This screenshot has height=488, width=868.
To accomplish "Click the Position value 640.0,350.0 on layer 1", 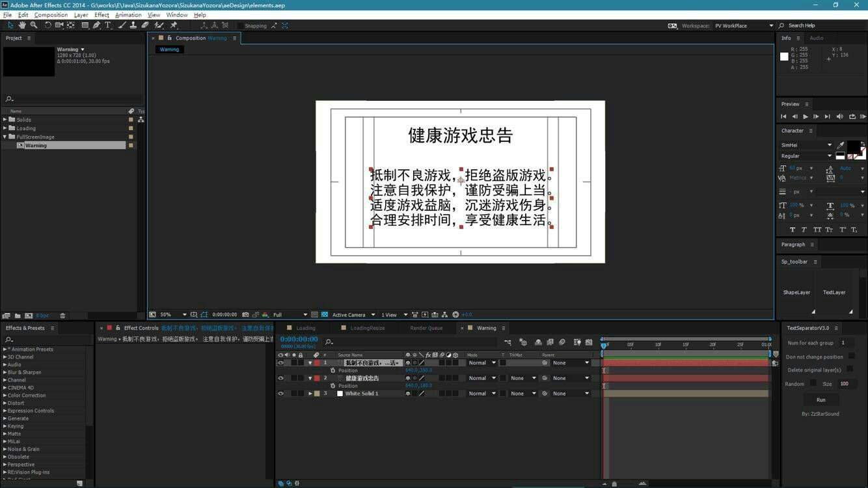I will 420,370.
